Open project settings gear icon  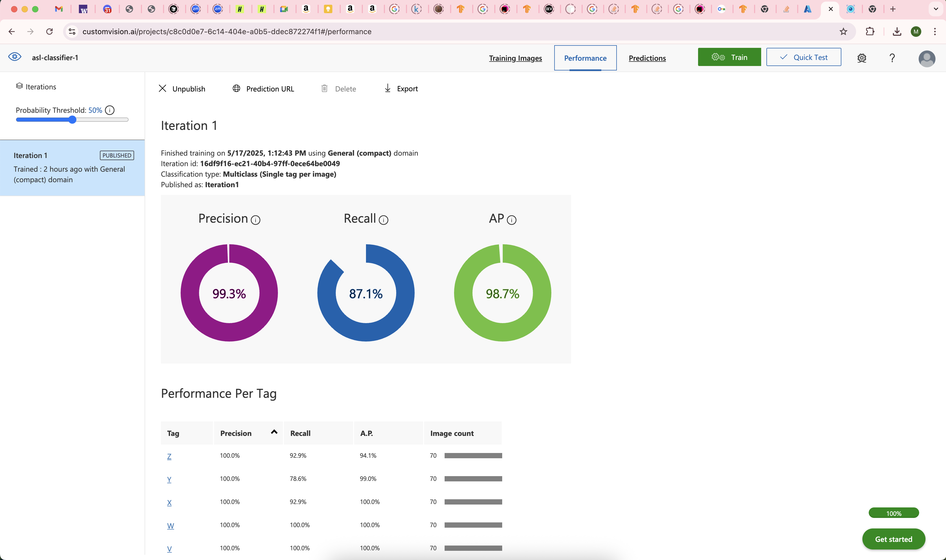coord(862,58)
